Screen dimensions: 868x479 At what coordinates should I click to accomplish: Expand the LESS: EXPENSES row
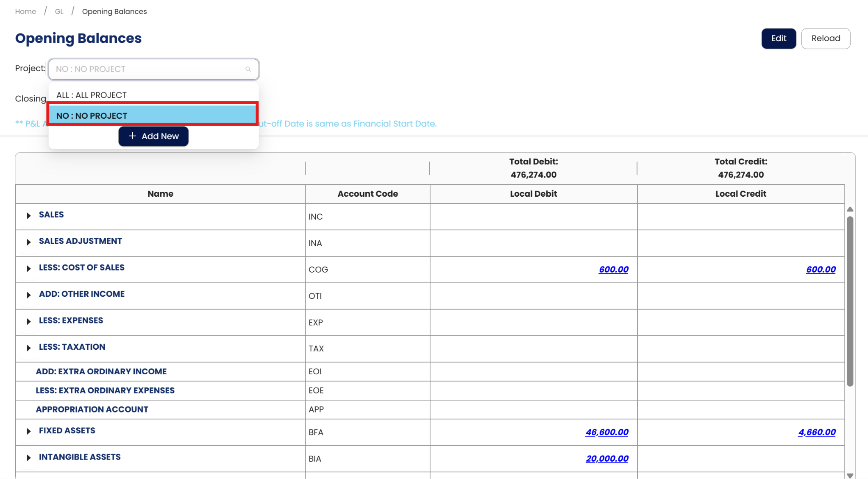click(x=28, y=321)
